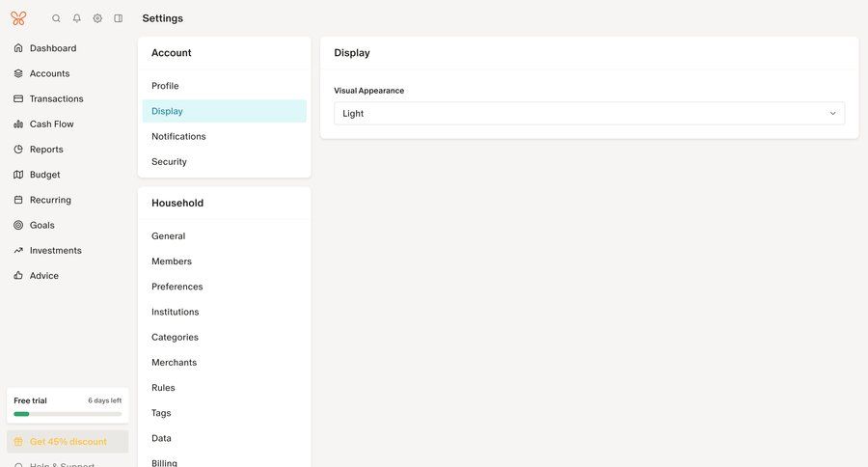Click the Display panel heading
868x467 pixels.
[x=351, y=53]
